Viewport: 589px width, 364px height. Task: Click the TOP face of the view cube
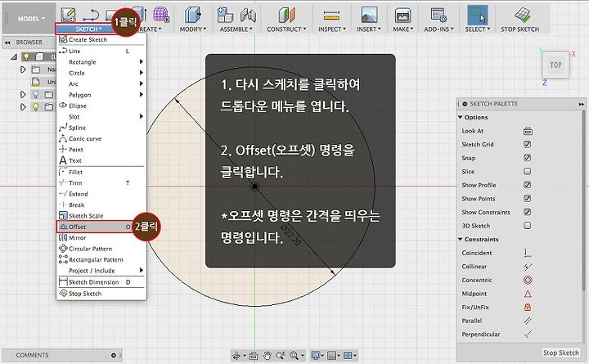(x=555, y=65)
